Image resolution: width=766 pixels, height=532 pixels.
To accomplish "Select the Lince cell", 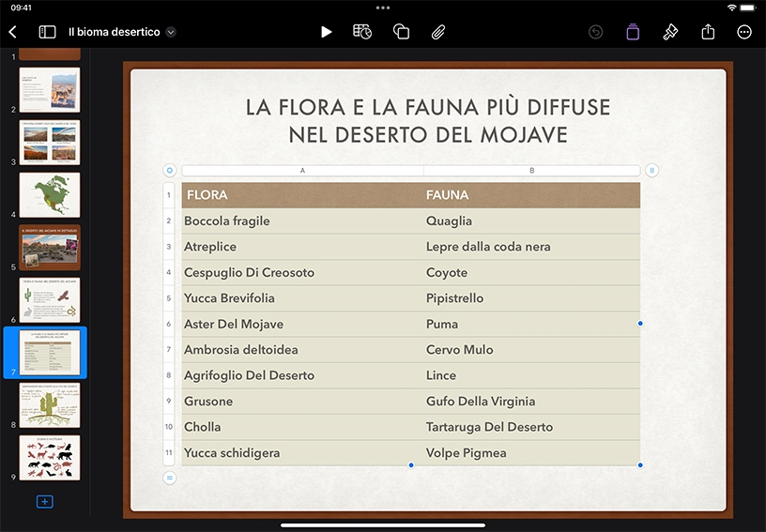I will coord(532,375).
